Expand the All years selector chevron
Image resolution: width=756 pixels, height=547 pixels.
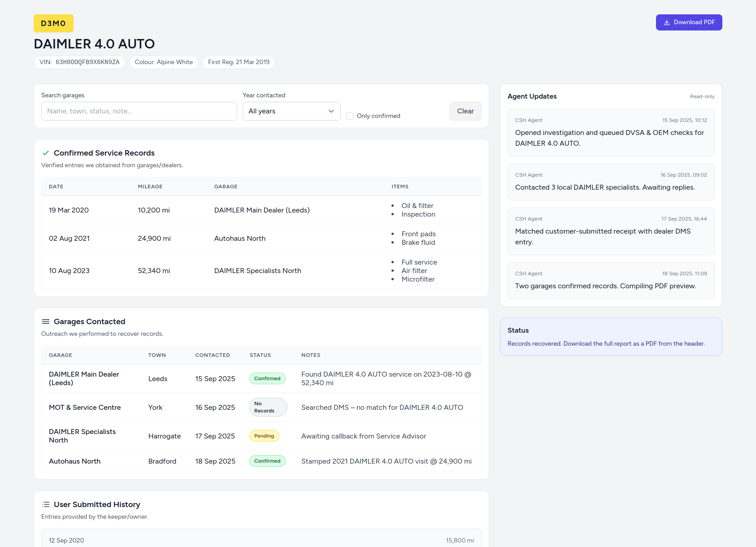[x=331, y=111]
